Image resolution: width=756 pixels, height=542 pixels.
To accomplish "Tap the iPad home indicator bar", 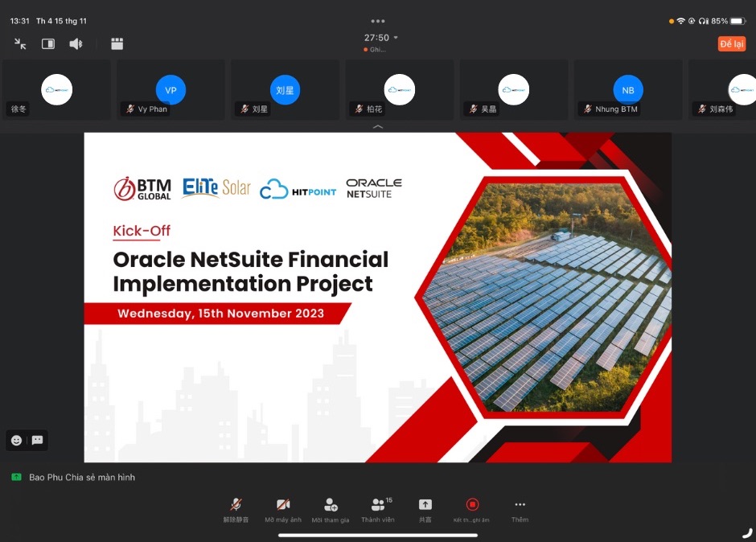I will tap(378, 535).
